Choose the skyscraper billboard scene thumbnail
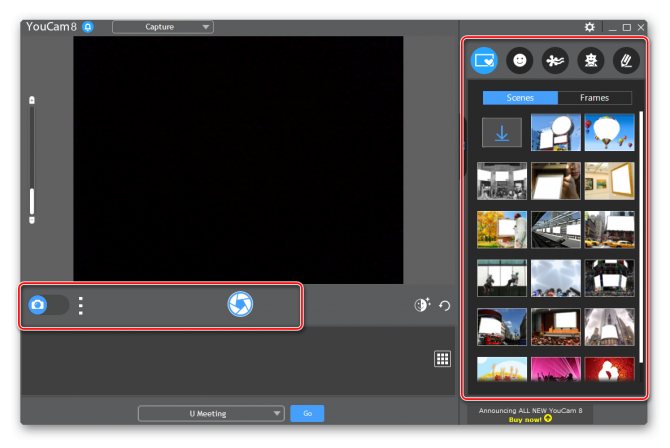Screen dimensions: 670x448 [609, 327]
